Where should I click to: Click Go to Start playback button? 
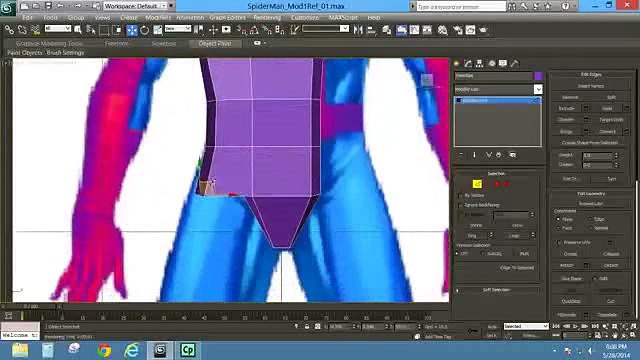click(556, 326)
